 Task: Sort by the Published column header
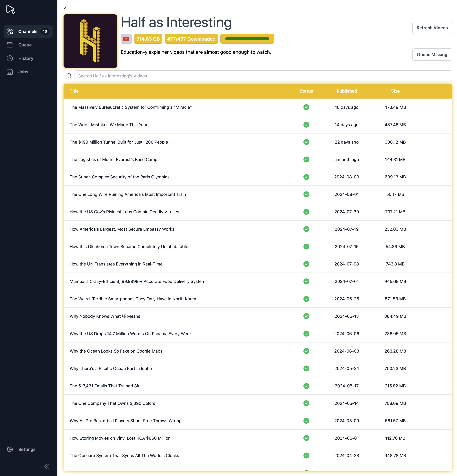coord(347,91)
